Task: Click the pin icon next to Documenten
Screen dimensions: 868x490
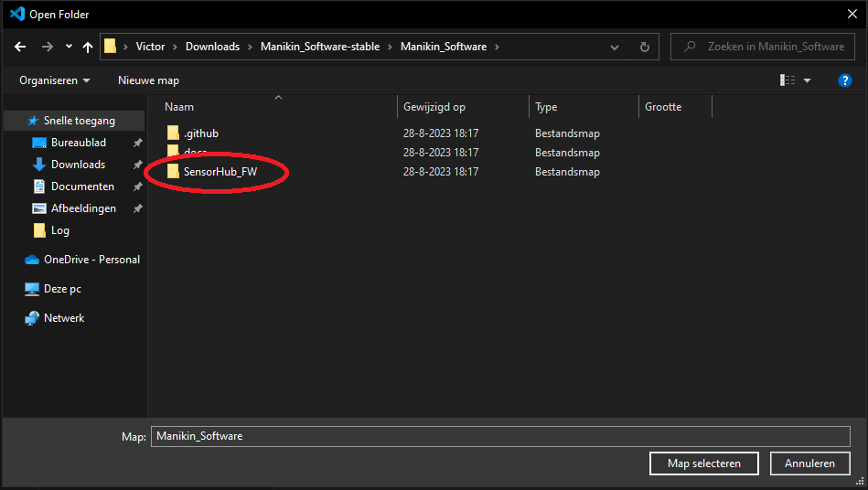Action: [138, 186]
